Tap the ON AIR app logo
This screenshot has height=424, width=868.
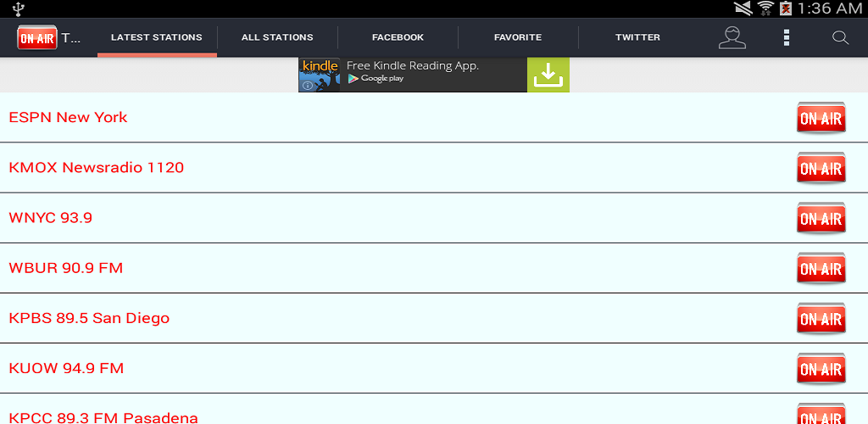click(37, 37)
